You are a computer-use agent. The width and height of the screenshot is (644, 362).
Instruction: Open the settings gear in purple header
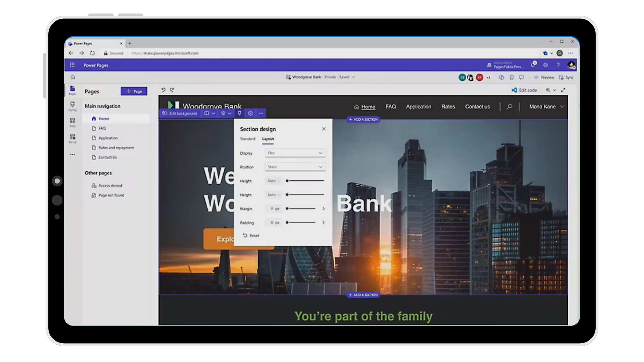[545, 65]
